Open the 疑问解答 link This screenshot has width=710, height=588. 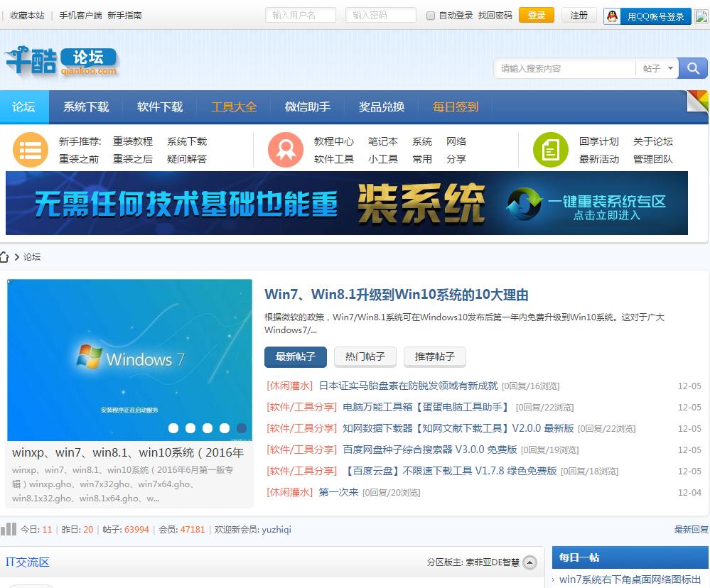click(x=186, y=159)
